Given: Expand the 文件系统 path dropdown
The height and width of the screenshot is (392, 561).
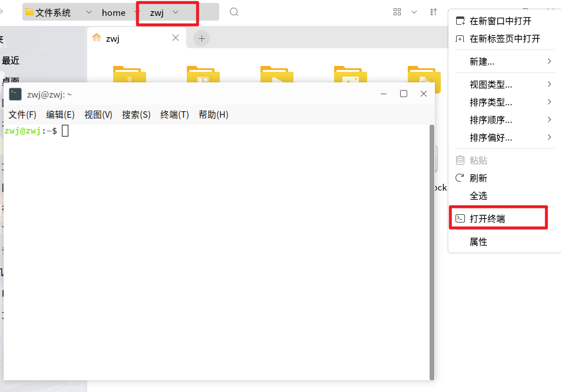Looking at the screenshot, I should coord(89,12).
